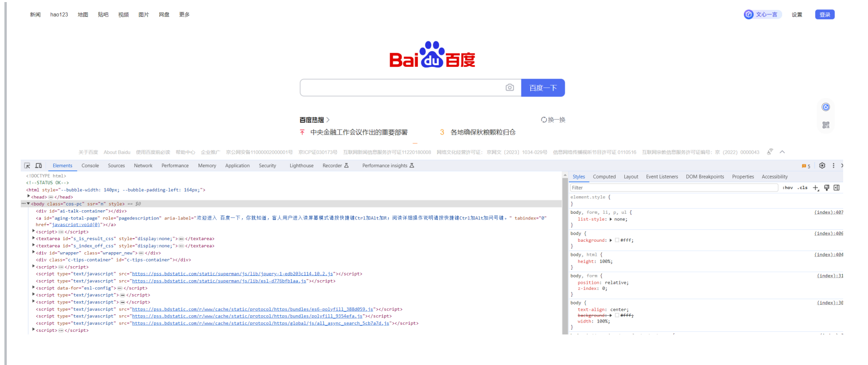Open the hao123 link
This screenshot has width=868, height=365.
[x=59, y=14]
